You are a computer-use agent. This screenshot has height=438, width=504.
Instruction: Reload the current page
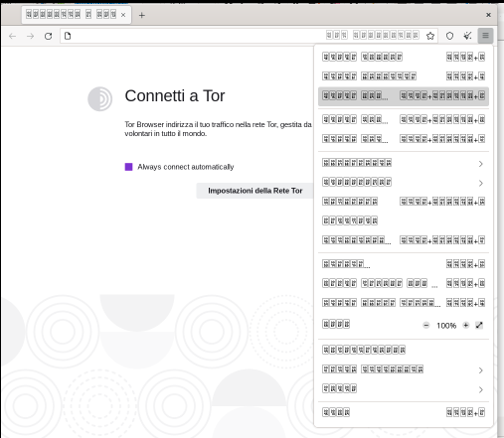(48, 36)
